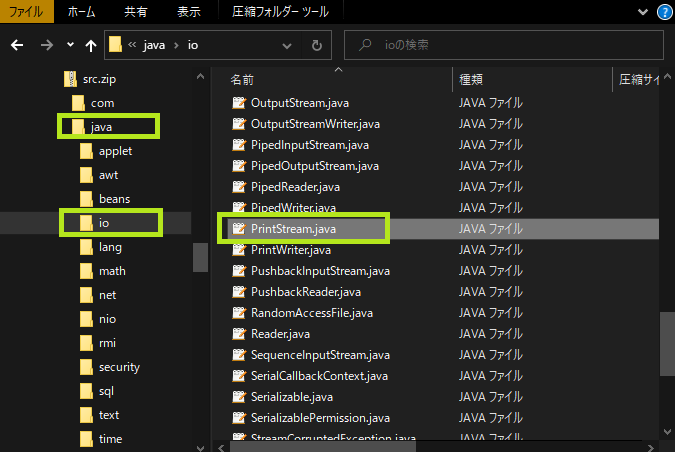This screenshot has height=452, width=675.
Task: Click io in the address breadcrumb
Action: point(193,45)
